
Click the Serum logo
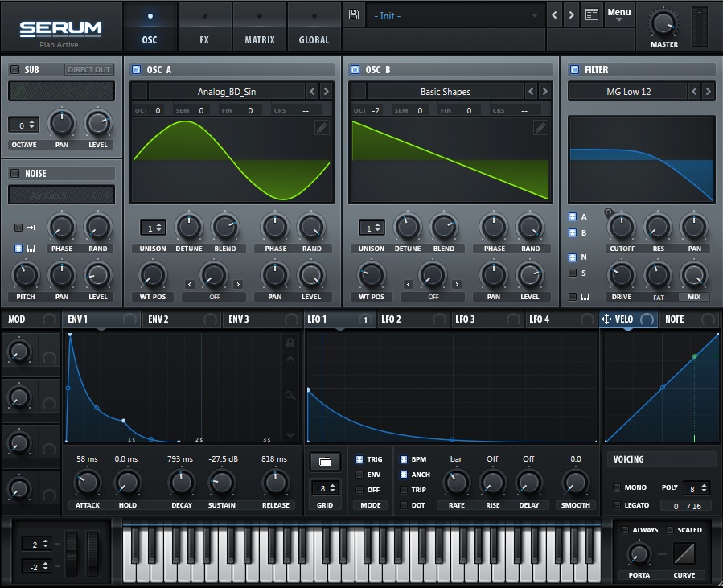click(x=60, y=29)
